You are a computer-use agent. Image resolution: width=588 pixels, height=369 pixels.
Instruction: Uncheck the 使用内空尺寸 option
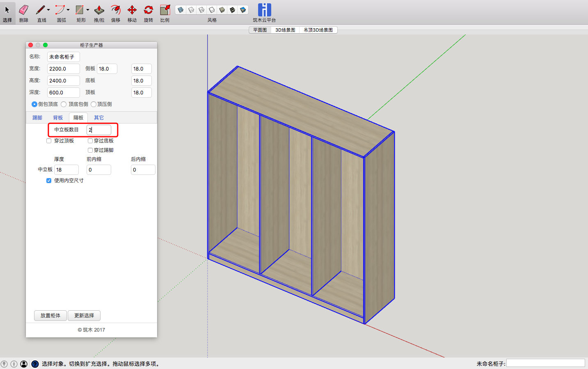(x=49, y=181)
